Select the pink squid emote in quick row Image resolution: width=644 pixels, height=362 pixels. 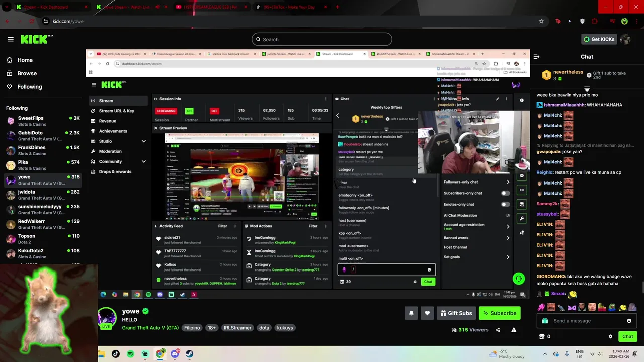(541, 307)
